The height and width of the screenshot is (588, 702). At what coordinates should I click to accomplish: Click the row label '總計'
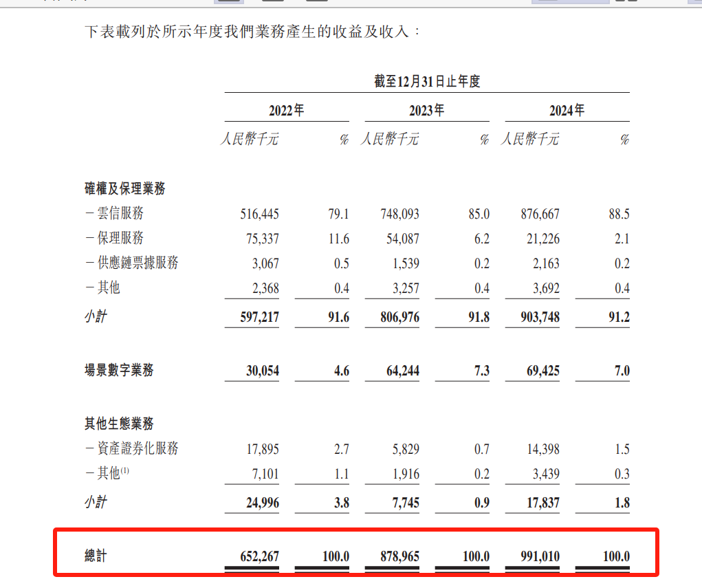pyautogui.click(x=96, y=556)
